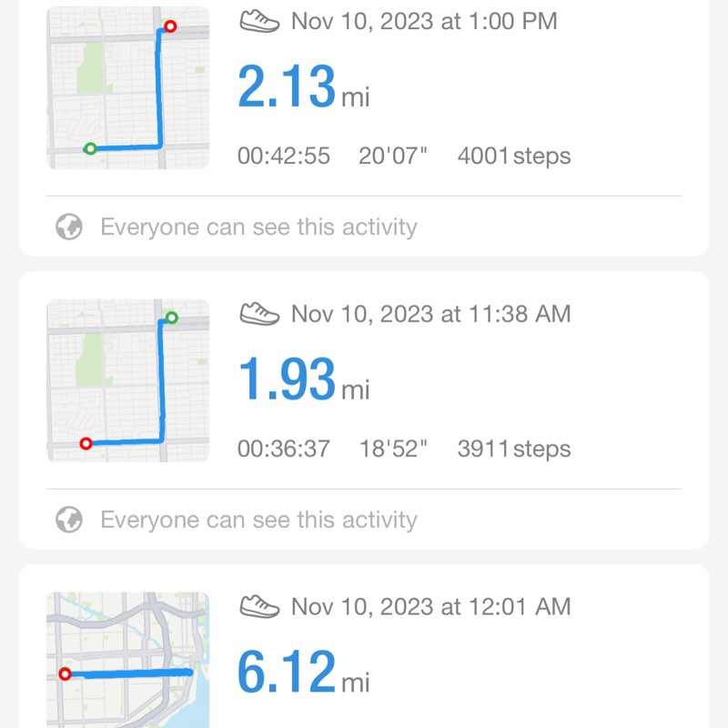Open route map thumbnail for 1.93 mi walk
This screenshot has width=728, height=728.
click(127, 380)
